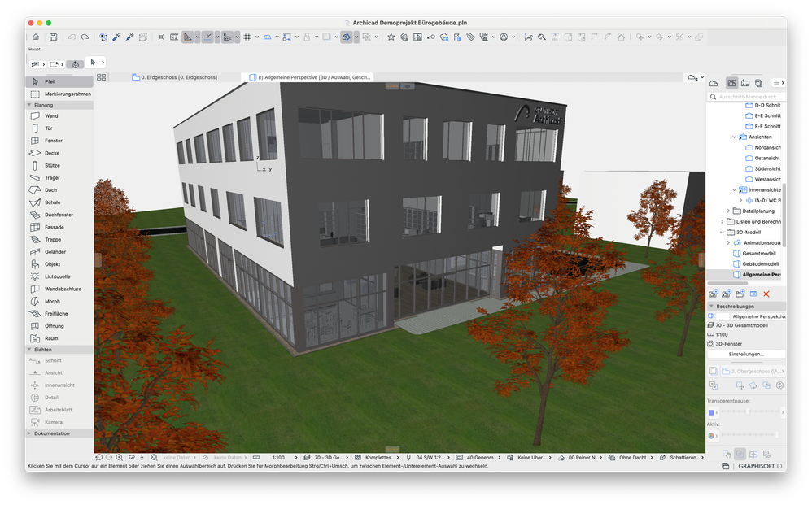This screenshot has height=505, width=812.
Task: Collapse the Ansichten tree folder
Action: (735, 137)
